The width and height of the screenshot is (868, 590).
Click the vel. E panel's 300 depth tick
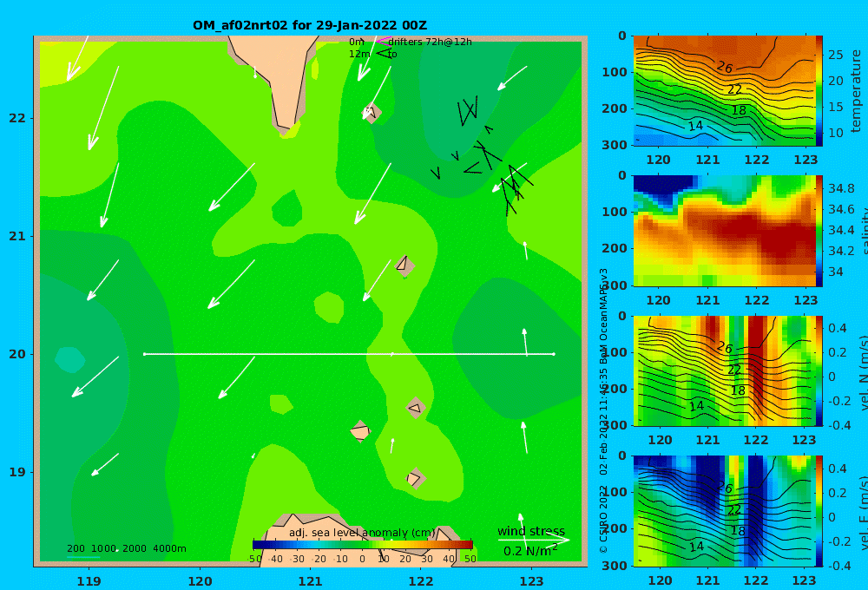pyautogui.click(x=615, y=566)
